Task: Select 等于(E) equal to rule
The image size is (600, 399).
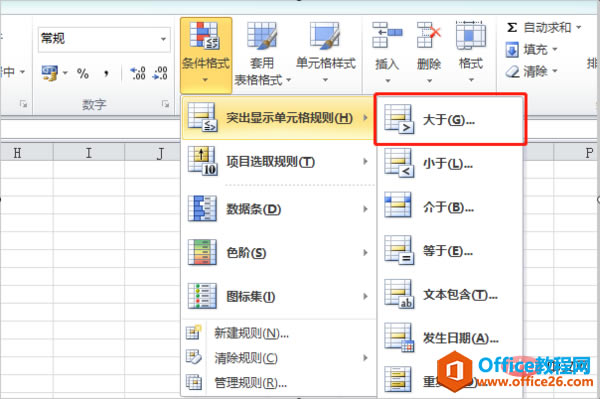Action: tap(450, 251)
